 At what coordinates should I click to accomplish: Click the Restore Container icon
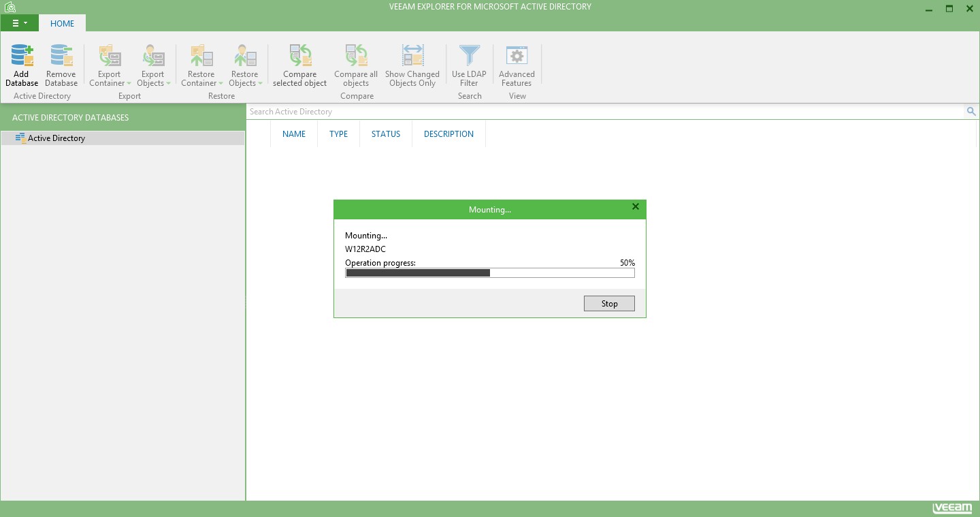point(201,56)
